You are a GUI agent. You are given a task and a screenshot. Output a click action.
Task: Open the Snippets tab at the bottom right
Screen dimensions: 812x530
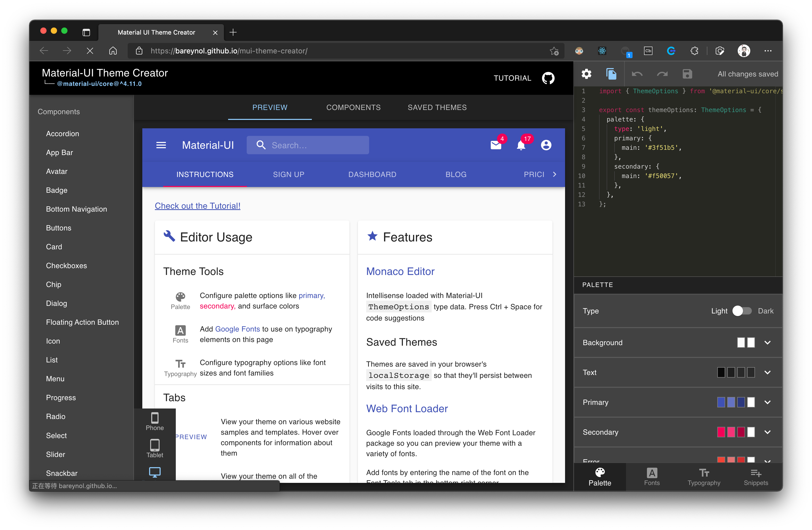(756, 477)
